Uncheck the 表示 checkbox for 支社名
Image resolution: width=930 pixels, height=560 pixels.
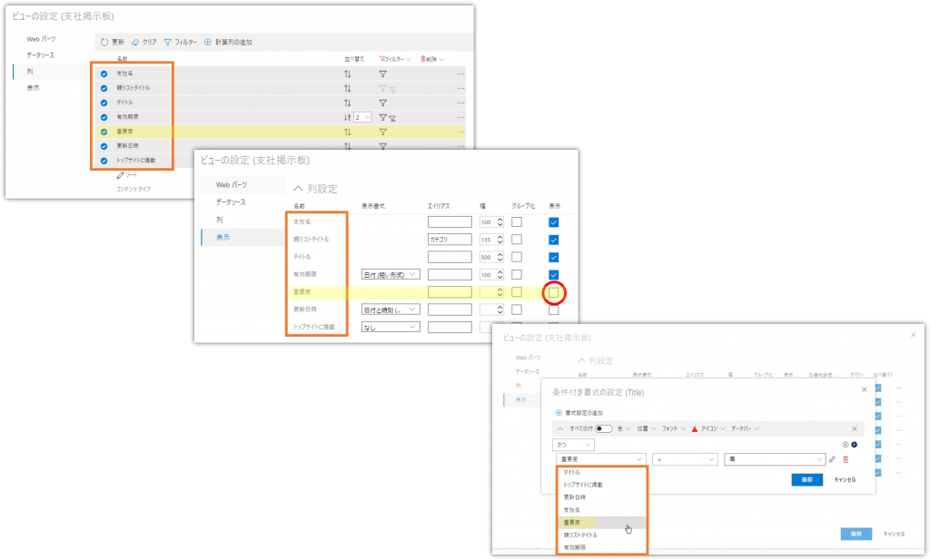[x=553, y=221]
